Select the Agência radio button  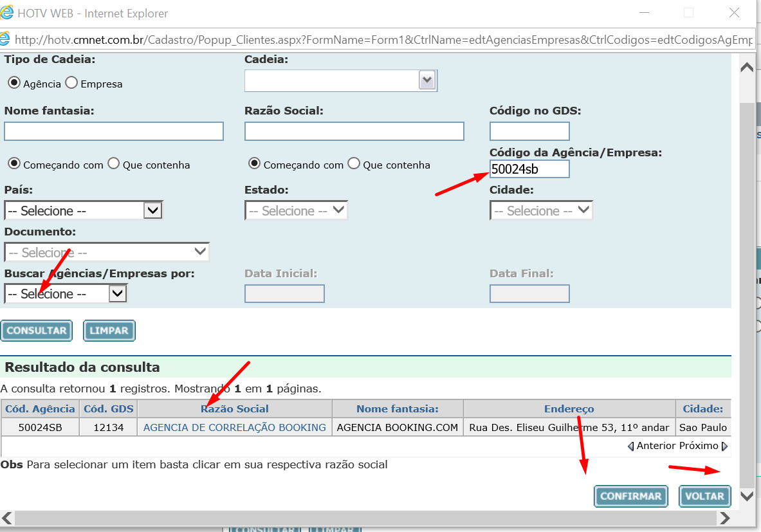click(x=14, y=82)
